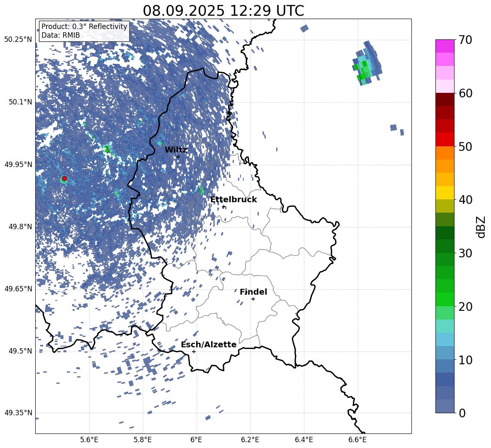This screenshot has height=448, width=491.
Task: Click the longitude label 6.2°E
Action: [x=250, y=440]
